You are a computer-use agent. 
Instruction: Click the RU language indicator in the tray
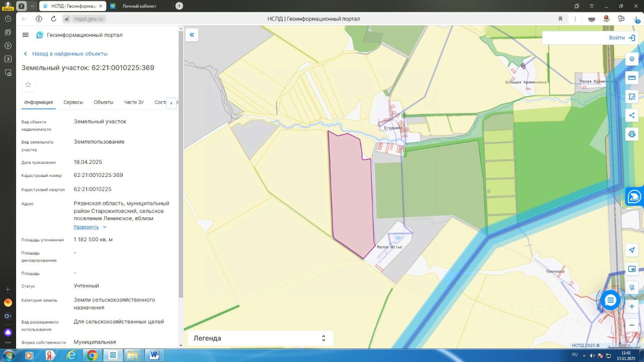[x=575, y=354]
